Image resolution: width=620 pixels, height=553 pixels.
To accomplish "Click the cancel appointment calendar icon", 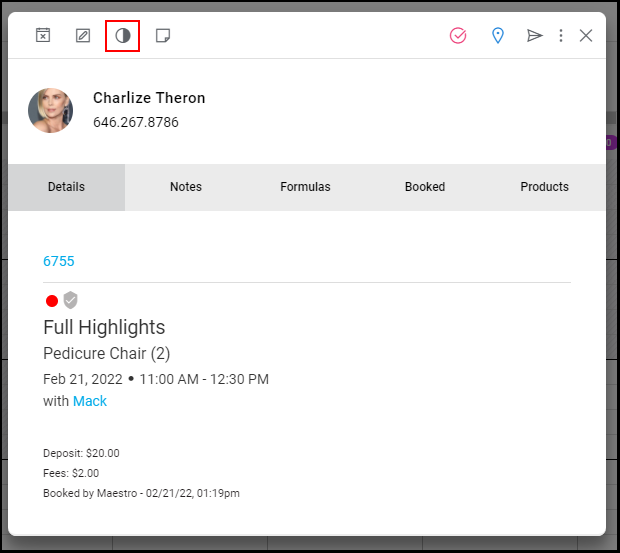I will point(43,35).
